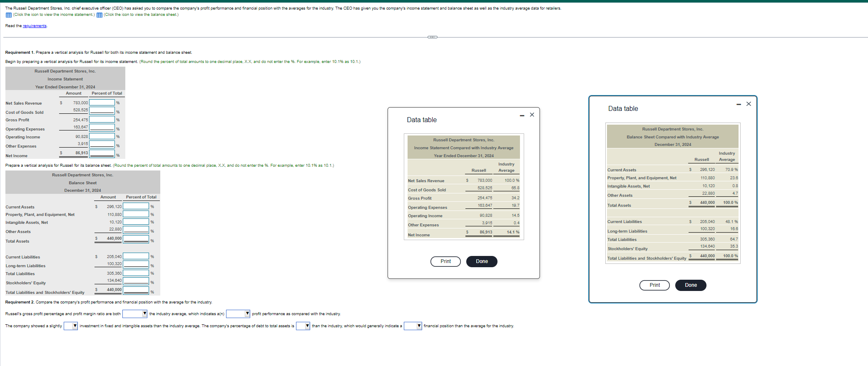
Task: Select 'Data table' title in balance sheet dialog
Action: coord(623,109)
